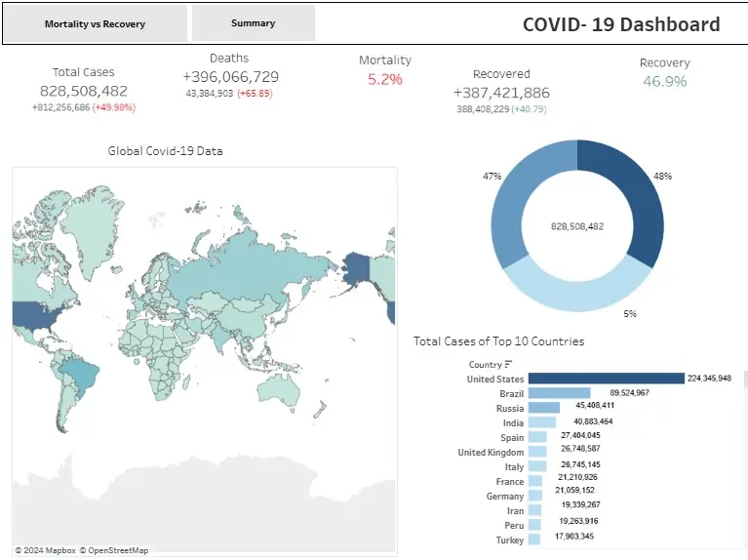Click the India bar in Top 10 chart
748x560 pixels.
coord(541,422)
